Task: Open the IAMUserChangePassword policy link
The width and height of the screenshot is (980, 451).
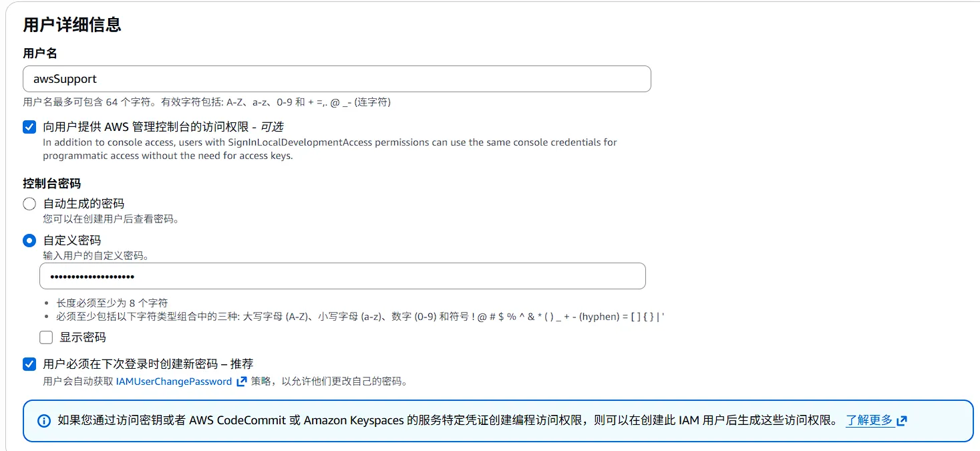Action: 174,382
